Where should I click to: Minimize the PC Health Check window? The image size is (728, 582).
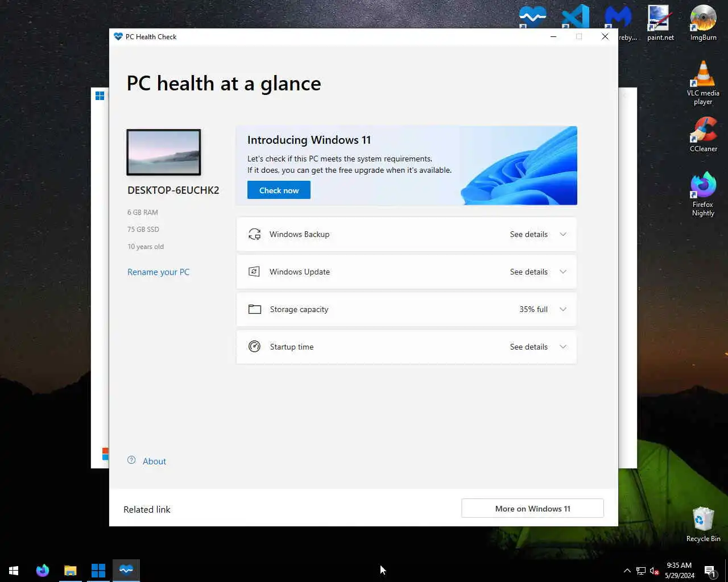pos(553,36)
